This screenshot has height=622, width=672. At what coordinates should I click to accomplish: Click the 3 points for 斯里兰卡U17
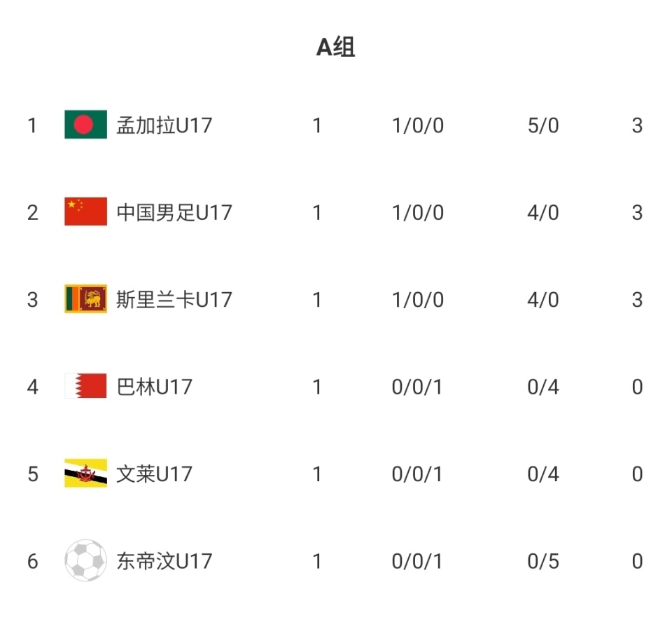[637, 300]
